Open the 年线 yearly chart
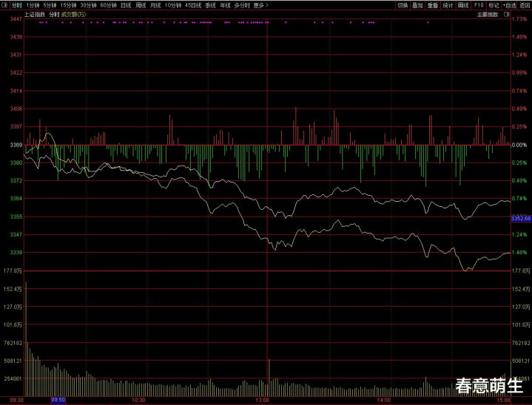The height and width of the screenshot is (405, 532). [225, 5]
